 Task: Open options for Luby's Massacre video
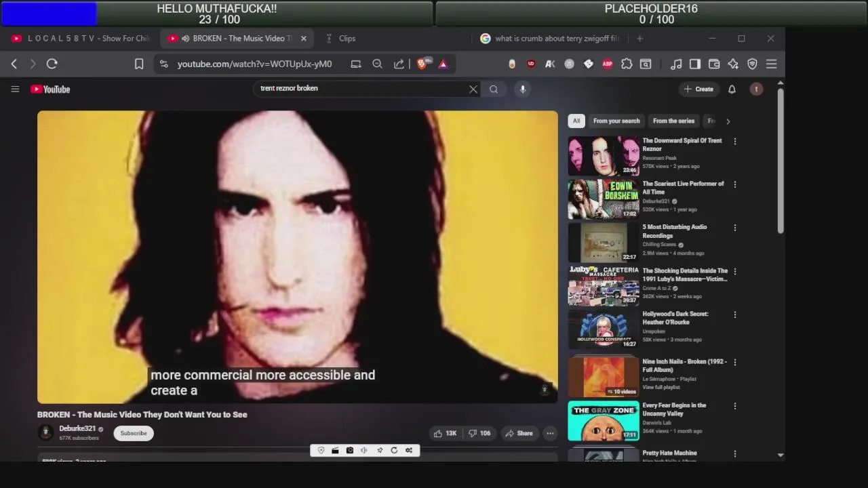[x=734, y=271]
